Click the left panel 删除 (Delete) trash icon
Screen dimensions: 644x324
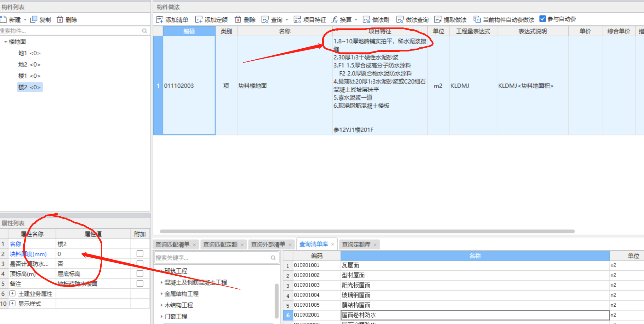click(60, 20)
